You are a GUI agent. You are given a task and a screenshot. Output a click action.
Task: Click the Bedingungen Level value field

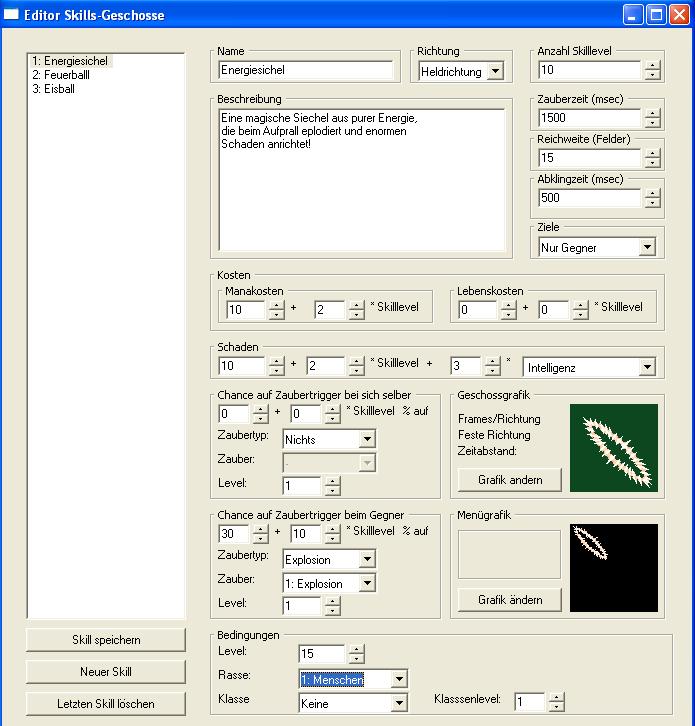[322, 654]
